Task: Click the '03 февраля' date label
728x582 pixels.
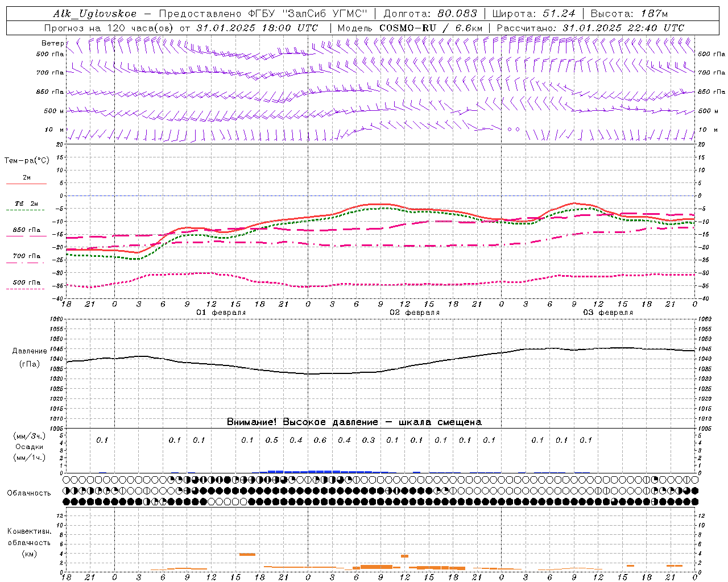Action: click(608, 313)
